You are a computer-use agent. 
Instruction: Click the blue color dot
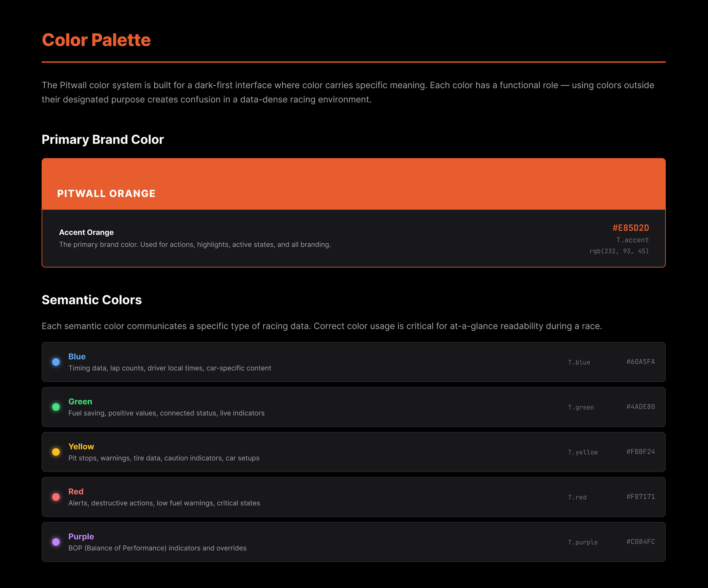coord(56,362)
